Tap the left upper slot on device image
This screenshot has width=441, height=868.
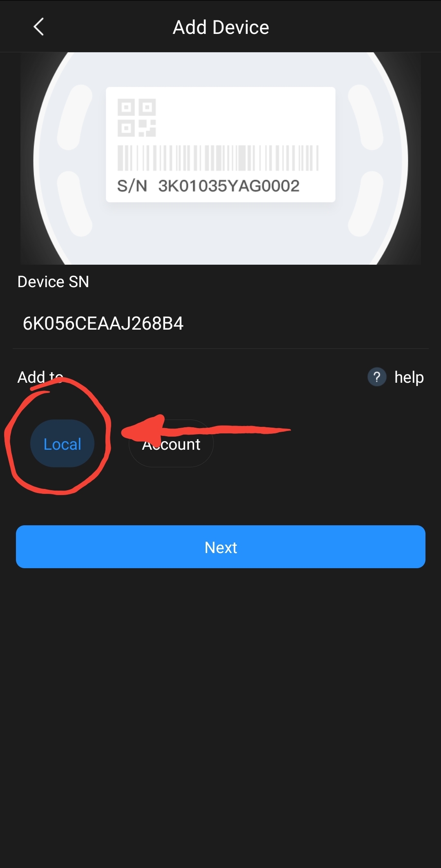(x=75, y=117)
